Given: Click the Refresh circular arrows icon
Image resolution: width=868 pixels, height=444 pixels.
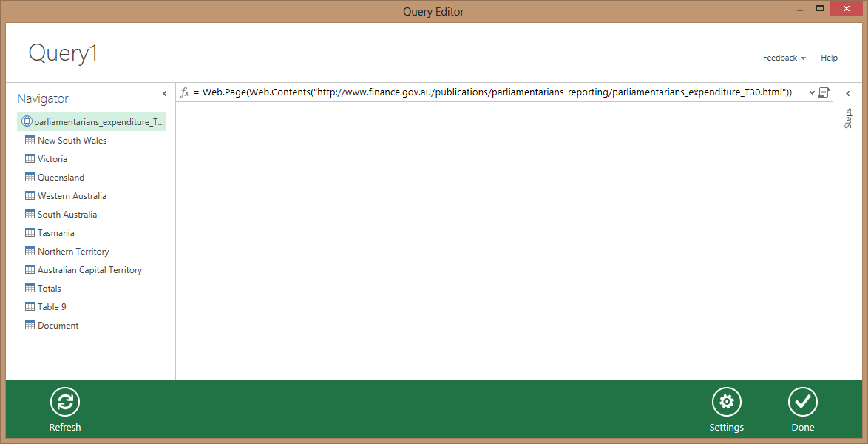Looking at the screenshot, I should click(x=65, y=402).
